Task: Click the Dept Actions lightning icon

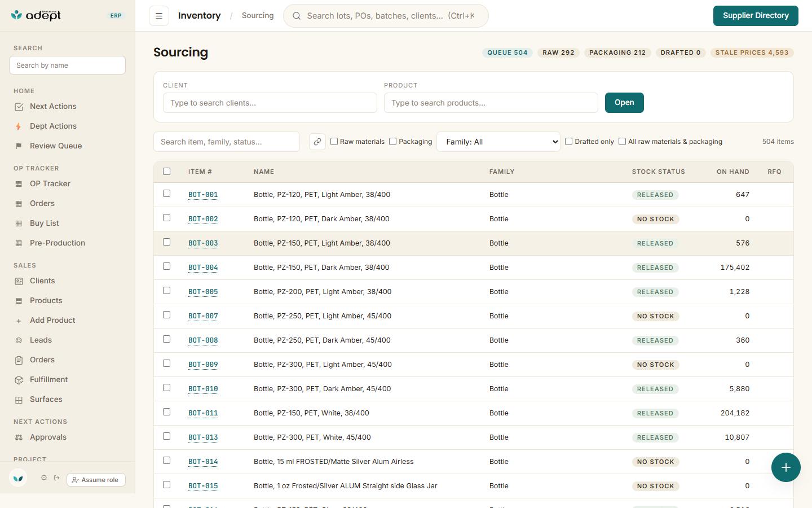Action: click(x=19, y=126)
